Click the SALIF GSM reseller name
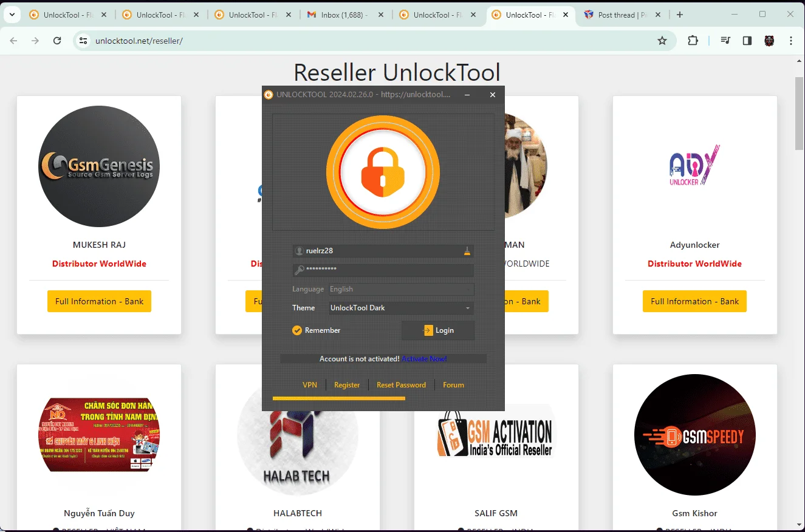 click(x=496, y=514)
